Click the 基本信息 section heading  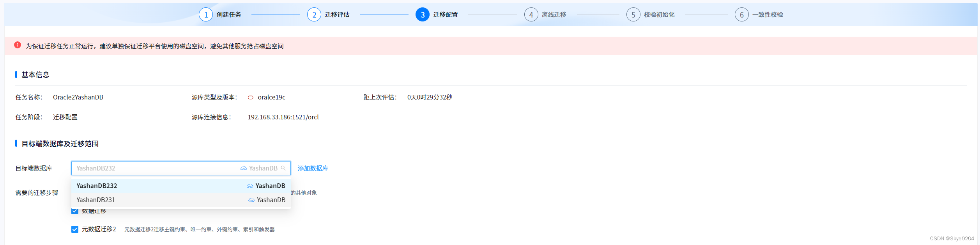[35, 75]
